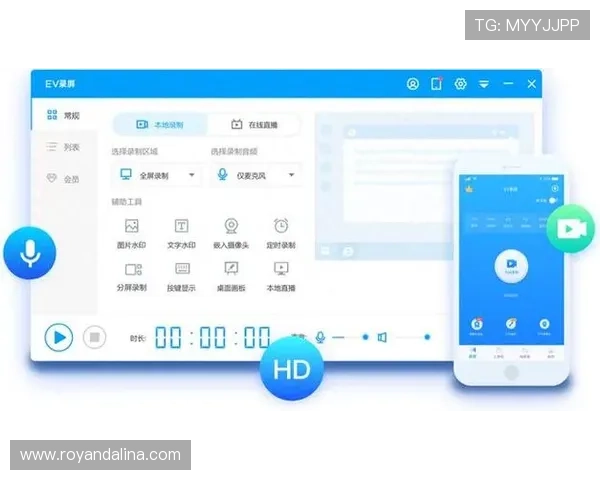Open the 文字水印 tool

[x=181, y=233]
